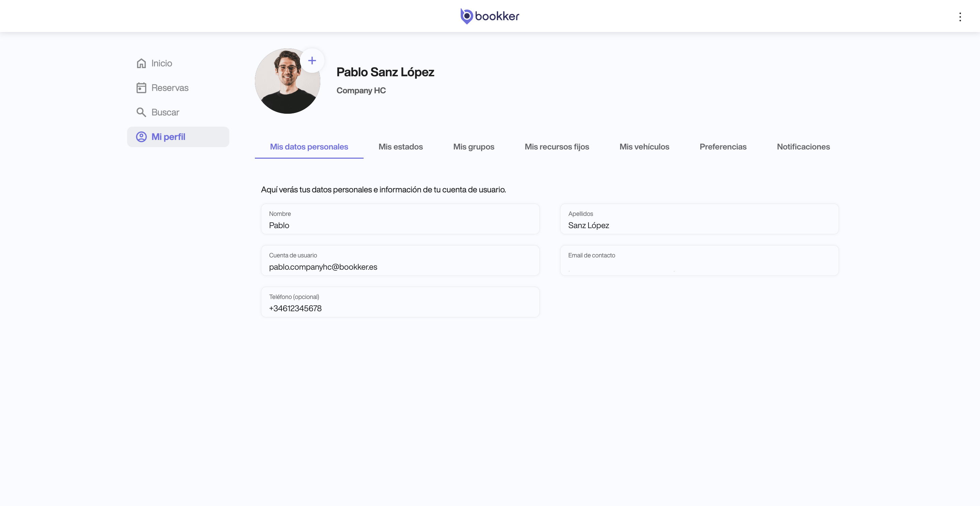The height and width of the screenshot is (506, 980).
Task: Select the Mis vehículos tab
Action: (644, 147)
